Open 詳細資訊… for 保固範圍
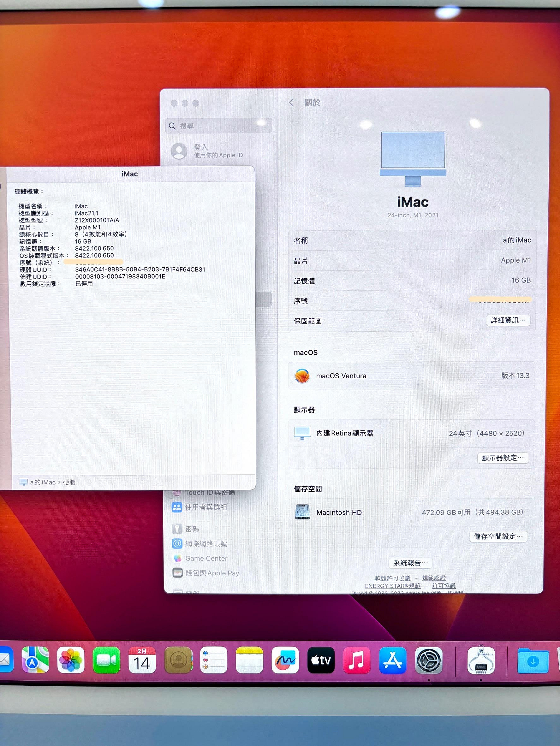This screenshot has width=560, height=746. 508,320
